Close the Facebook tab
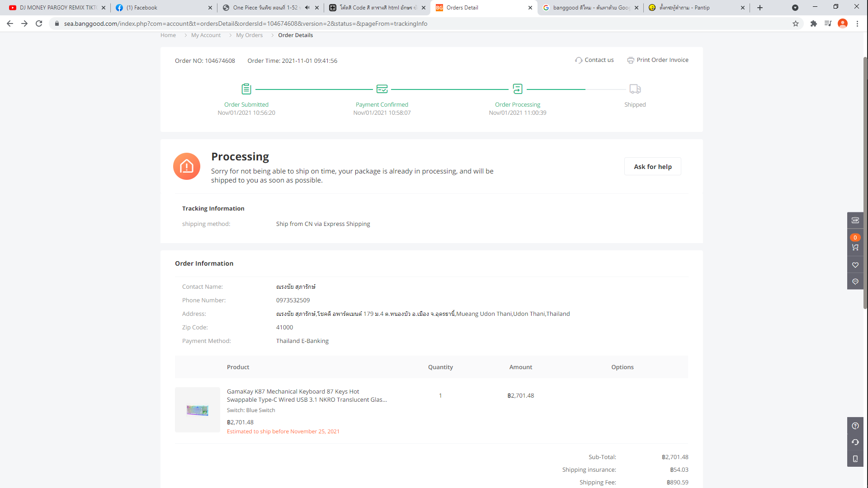868x488 pixels. coord(210,8)
